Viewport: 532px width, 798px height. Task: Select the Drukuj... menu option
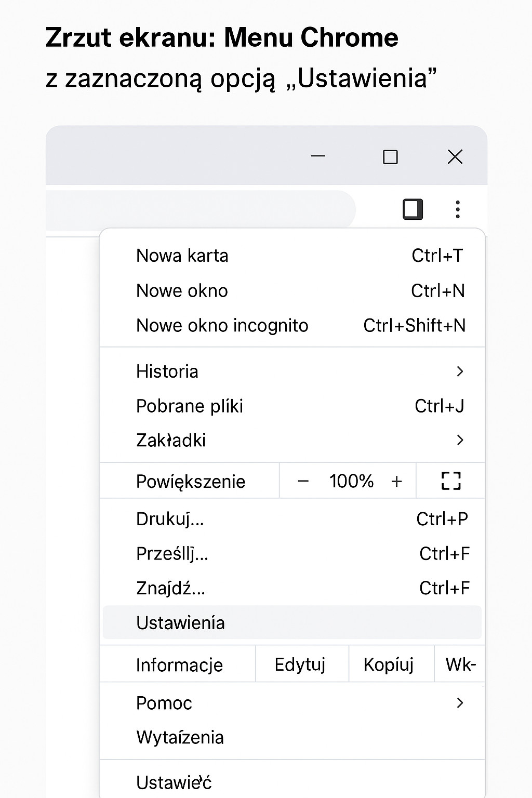pos(170,519)
